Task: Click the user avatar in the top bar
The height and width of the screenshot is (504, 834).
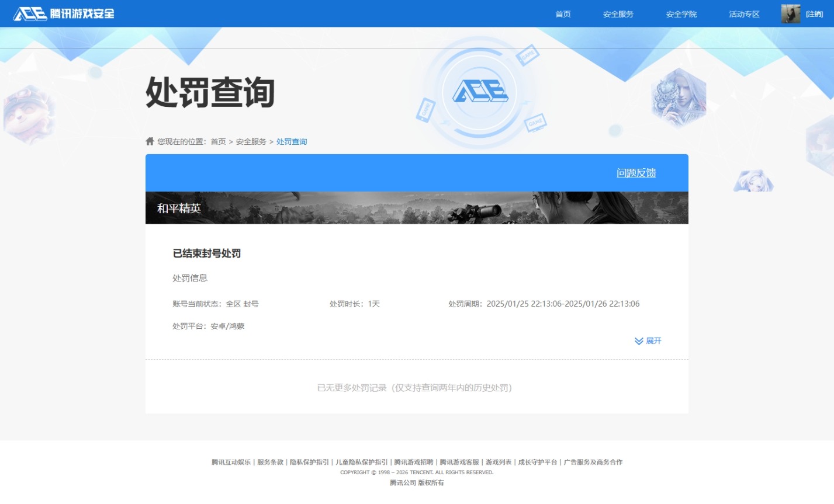Action: 790,13
